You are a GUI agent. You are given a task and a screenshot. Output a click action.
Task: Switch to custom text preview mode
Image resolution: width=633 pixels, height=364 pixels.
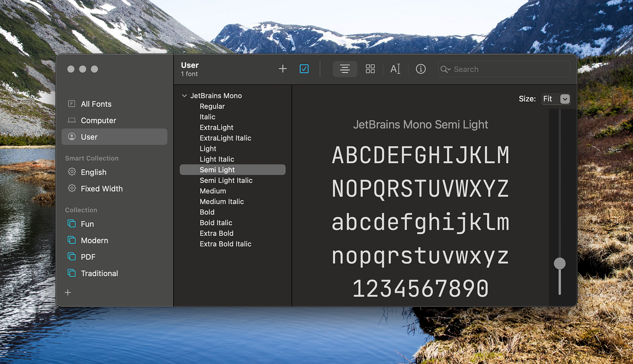pyautogui.click(x=395, y=69)
